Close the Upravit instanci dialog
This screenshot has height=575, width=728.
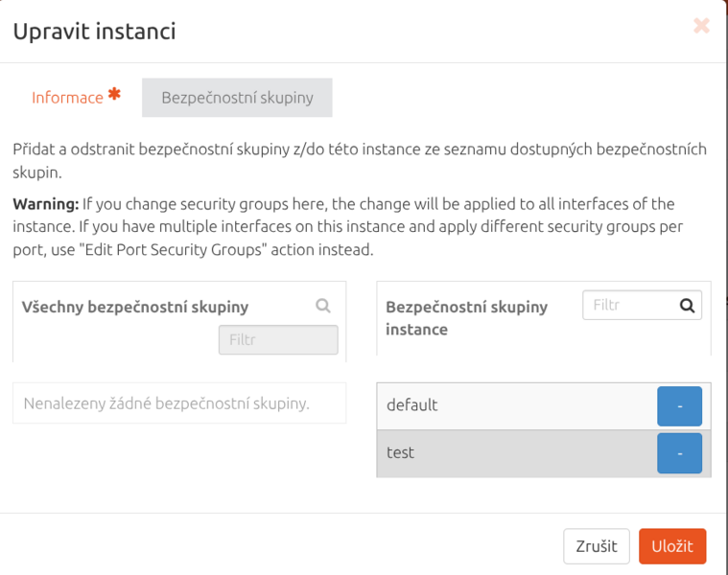[x=701, y=27]
